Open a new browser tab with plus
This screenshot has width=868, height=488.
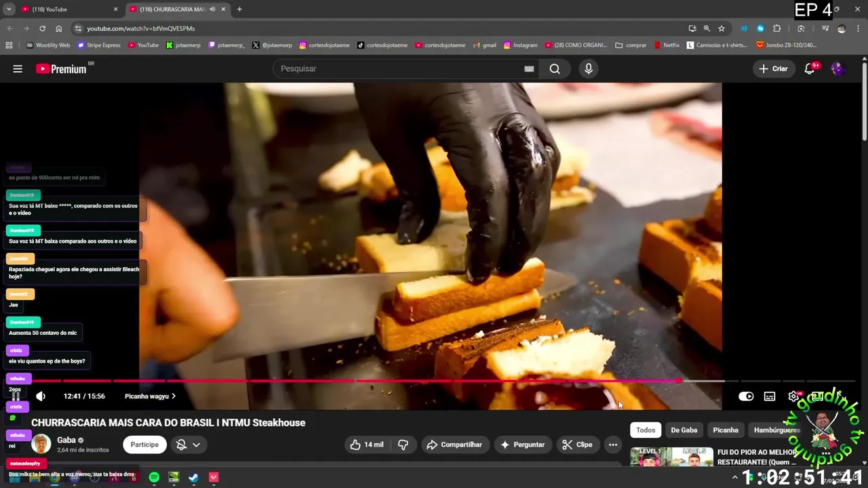pos(239,9)
